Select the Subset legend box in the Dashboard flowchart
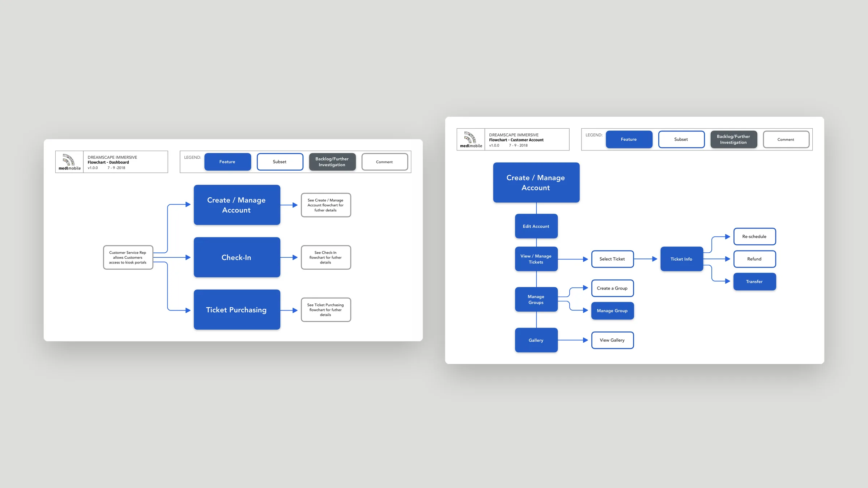Screen dimensions: 868x488 (x=280, y=162)
